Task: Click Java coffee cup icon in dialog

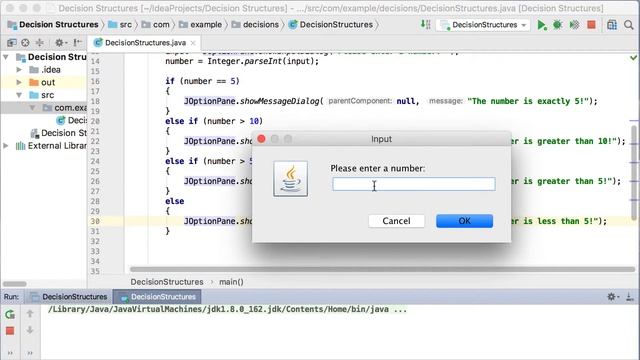Action: (x=291, y=179)
